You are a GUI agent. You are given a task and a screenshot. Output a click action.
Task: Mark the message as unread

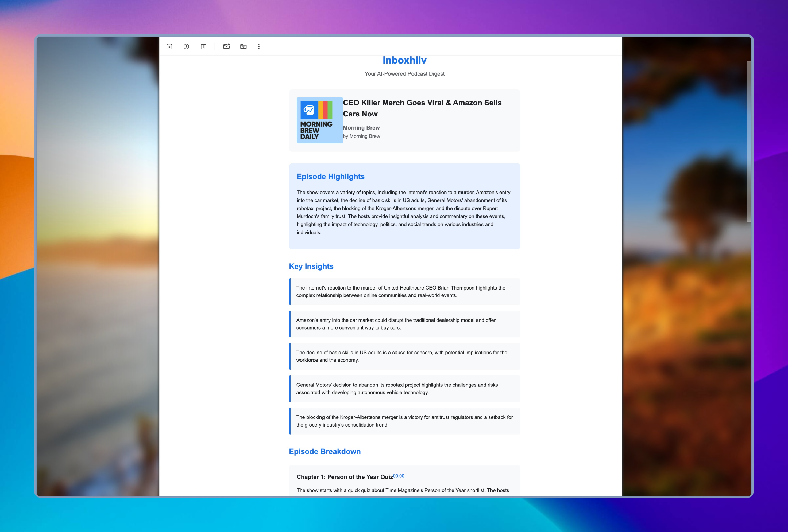226,46
